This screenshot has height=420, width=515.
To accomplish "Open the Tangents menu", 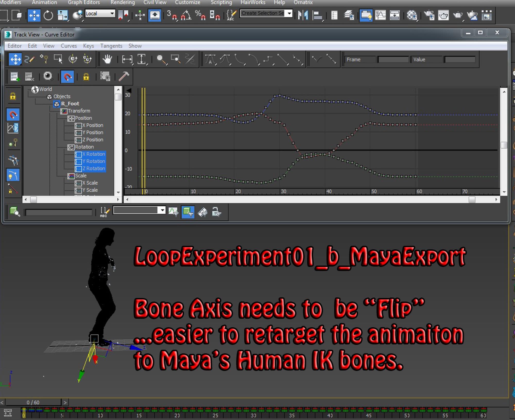I will tap(111, 46).
